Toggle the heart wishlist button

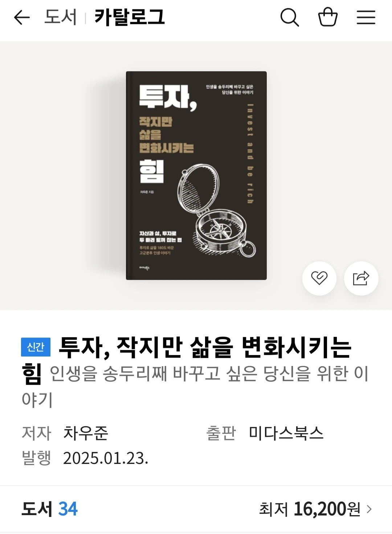tap(319, 278)
